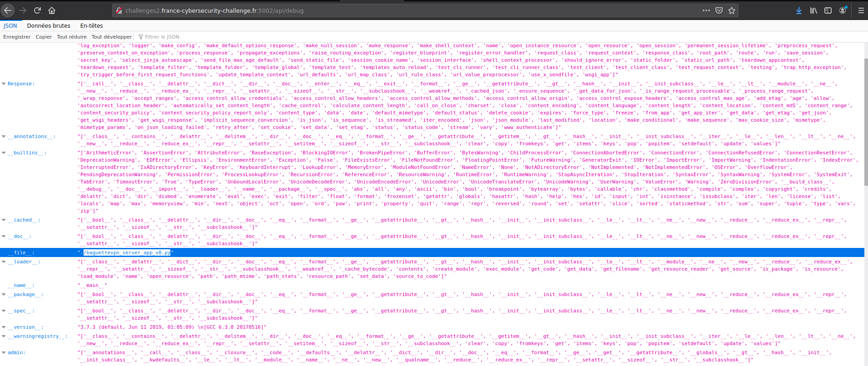Collapse the __warningregistry__ row
868x366 pixels.
click(4, 336)
